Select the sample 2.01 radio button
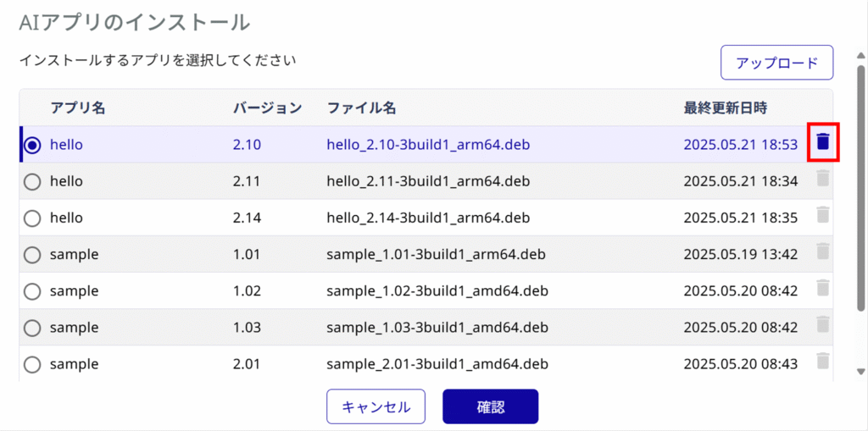 tap(33, 364)
